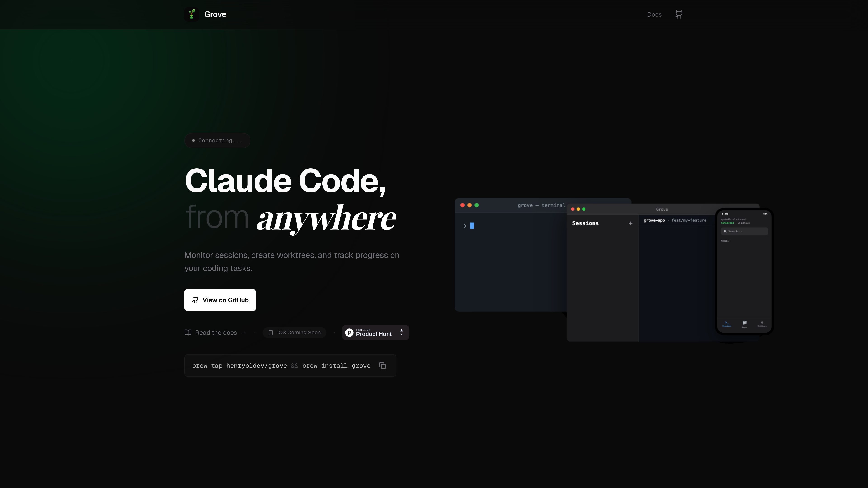This screenshot has width=868, height=488.
Task: Click the feat/my-feature branch label
Action: 689,220
